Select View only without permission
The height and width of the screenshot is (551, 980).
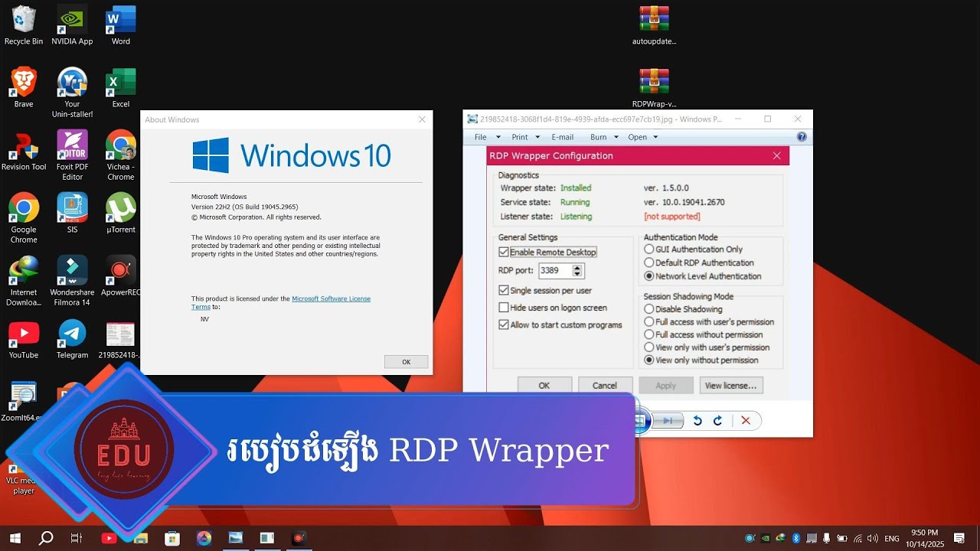[x=649, y=360]
